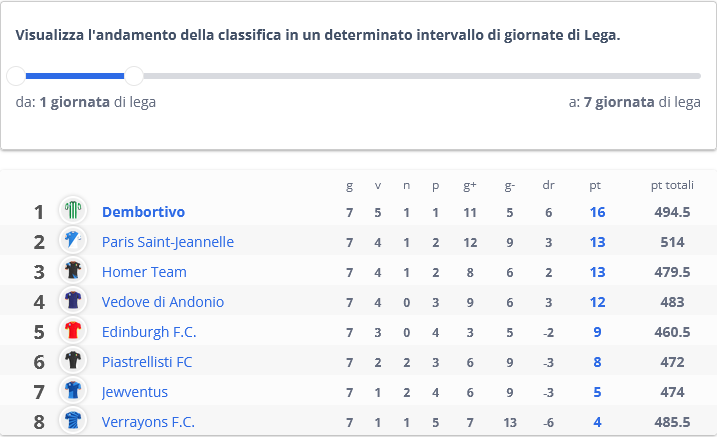Click the "pt totali" column header
Screen dimensions: 717x437
(x=672, y=185)
